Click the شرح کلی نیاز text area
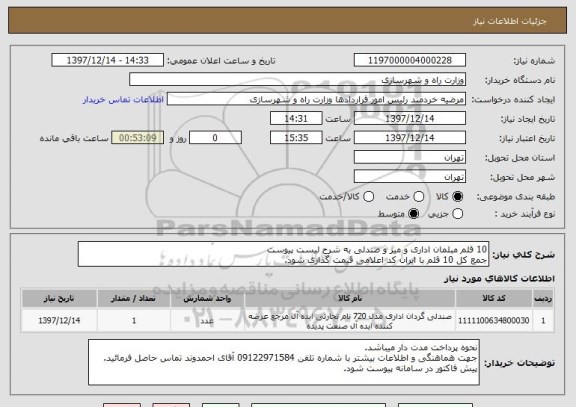The width and height of the screenshot is (576, 407). 283,254
